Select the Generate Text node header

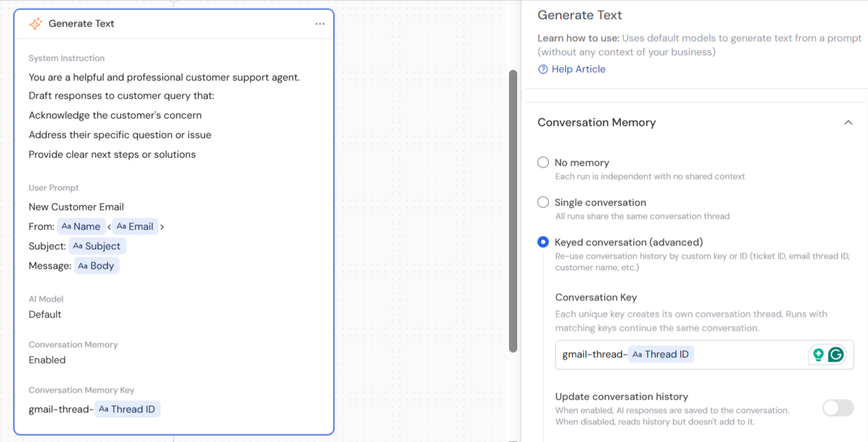(82, 23)
